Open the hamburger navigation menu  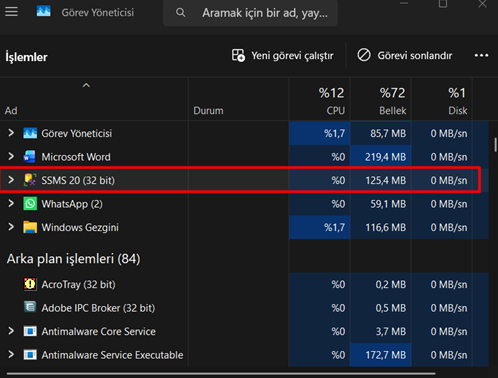(x=11, y=12)
